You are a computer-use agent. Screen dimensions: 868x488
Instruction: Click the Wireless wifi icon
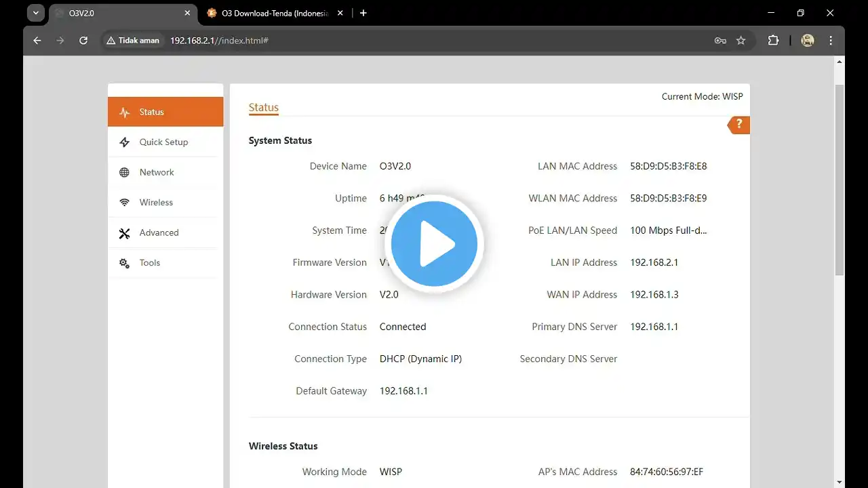(x=124, y=203)
